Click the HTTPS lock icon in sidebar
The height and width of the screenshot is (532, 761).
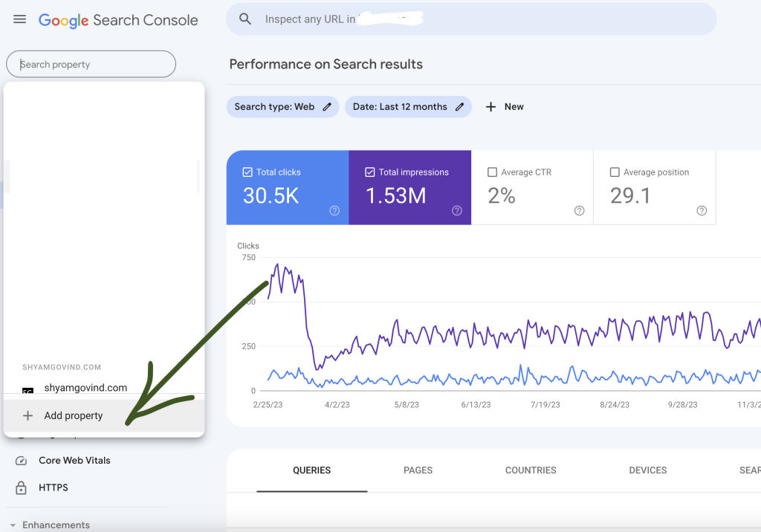(x=22, y=487)
